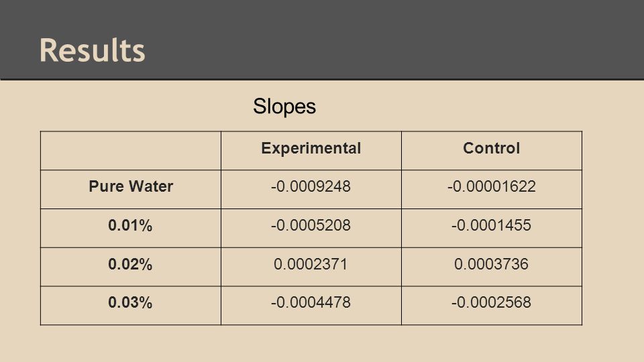Click the empty top-left table cell
The image size is (644, 362).
point(131,151)
